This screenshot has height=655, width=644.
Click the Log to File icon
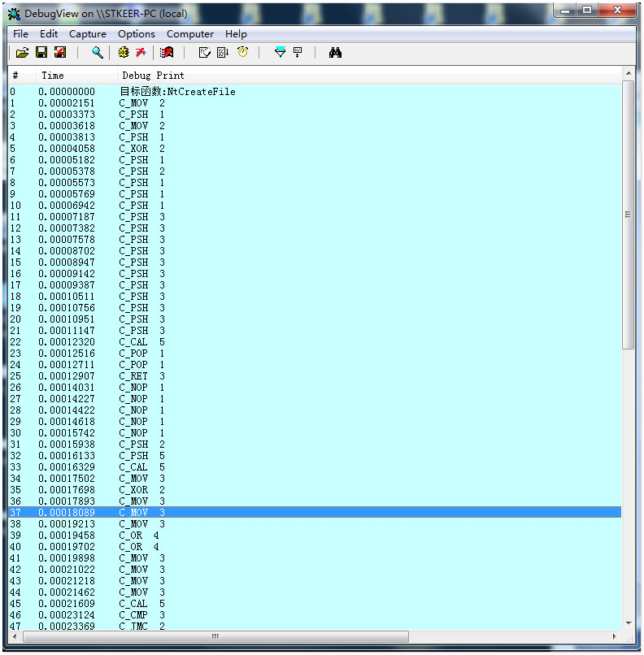coord(60,53)
